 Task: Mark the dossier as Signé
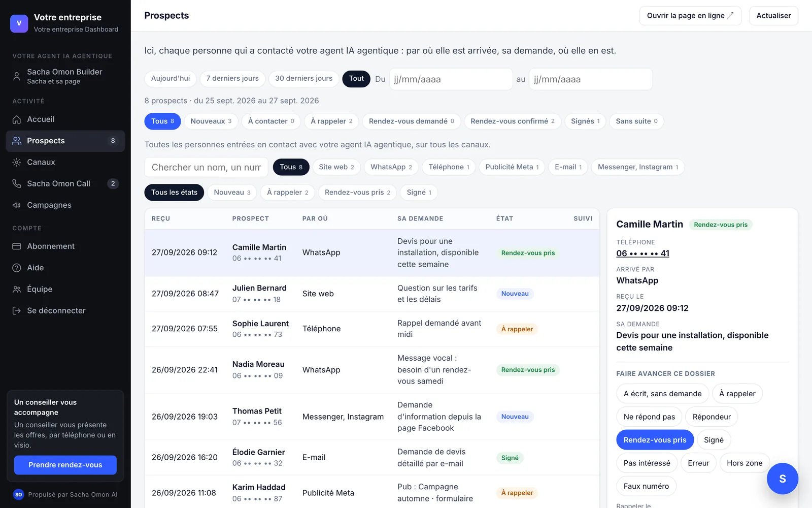coord(714,440)
